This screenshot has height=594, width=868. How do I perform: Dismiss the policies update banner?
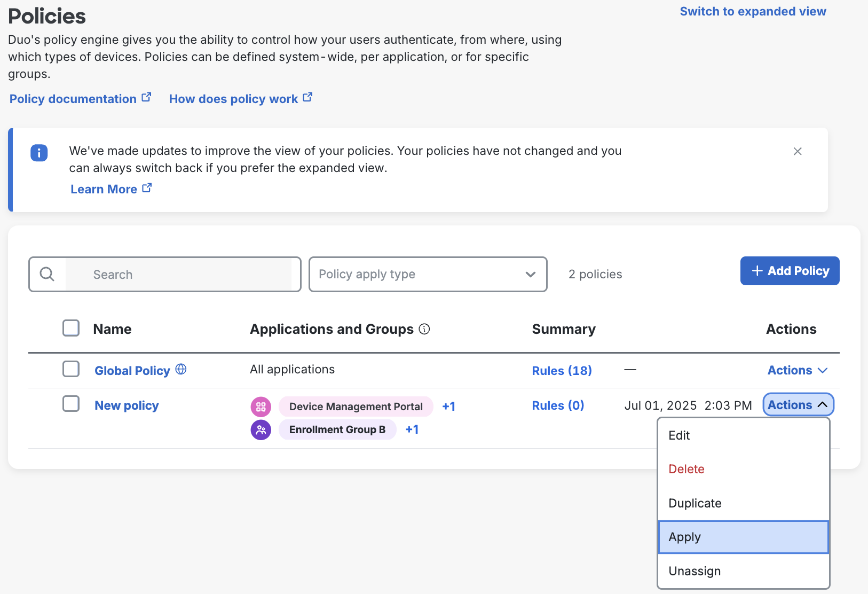point(798,151)
